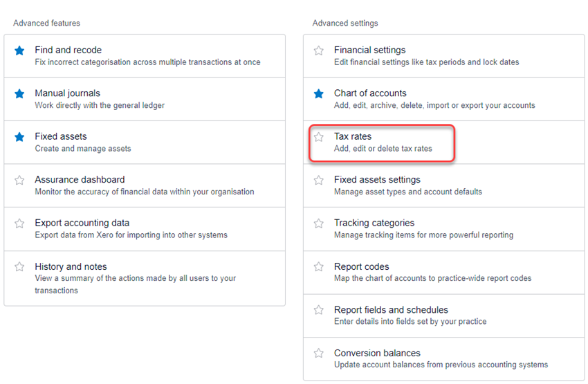Click the star beside Tax rates
This screenshot has height=384, width=588.
point(319,137)
